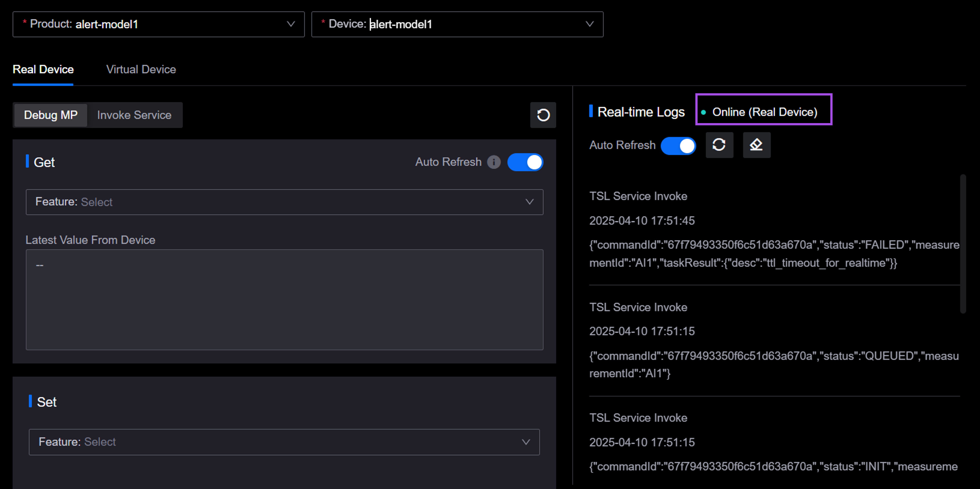The width and height of the screenshot is (980, 489).
Task: Switch to Virtual Device tab
Action: pyautogui.click(x=141, y=70)
